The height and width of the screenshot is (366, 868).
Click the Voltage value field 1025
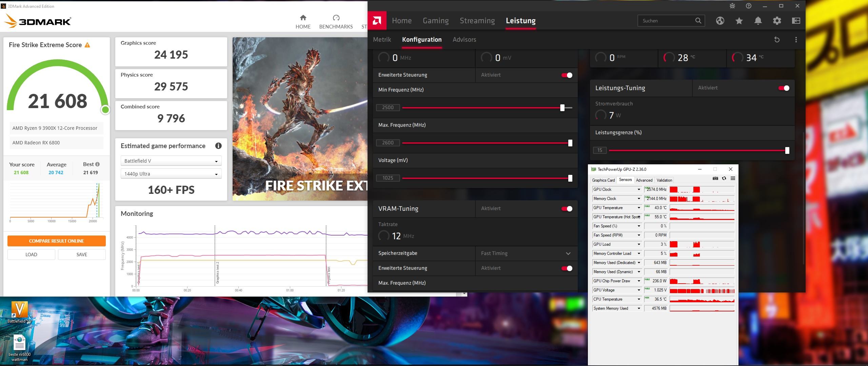click(x=388, y=178)
